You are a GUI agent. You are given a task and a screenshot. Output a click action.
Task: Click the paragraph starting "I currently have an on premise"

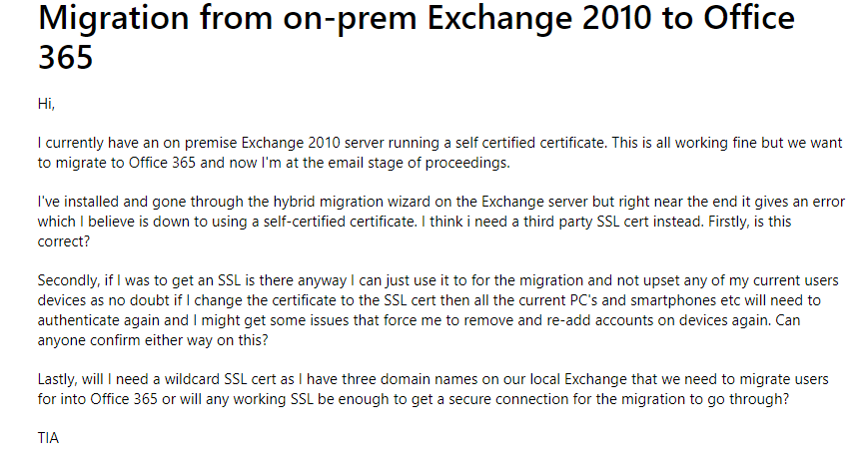(x=440, y=153)
